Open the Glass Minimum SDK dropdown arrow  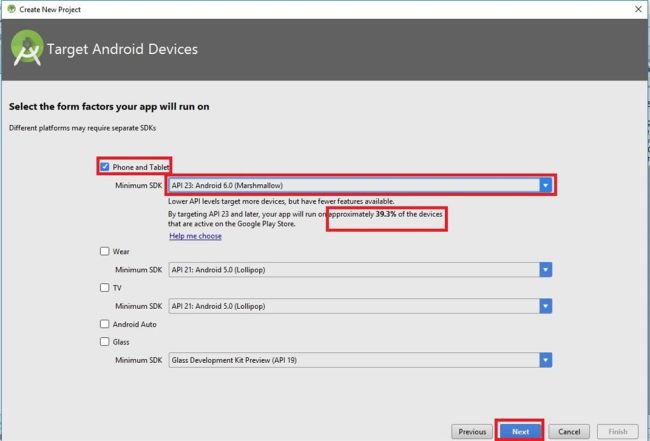point(546,360)
